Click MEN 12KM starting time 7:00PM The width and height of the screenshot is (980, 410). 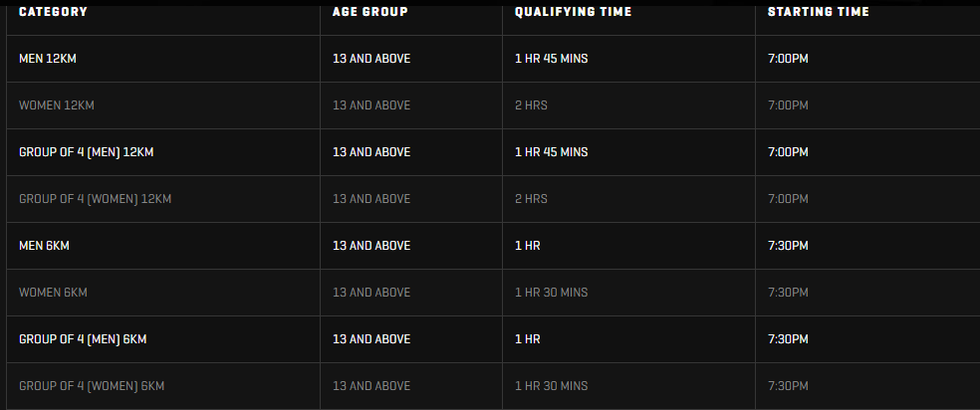tap(788, 59)
